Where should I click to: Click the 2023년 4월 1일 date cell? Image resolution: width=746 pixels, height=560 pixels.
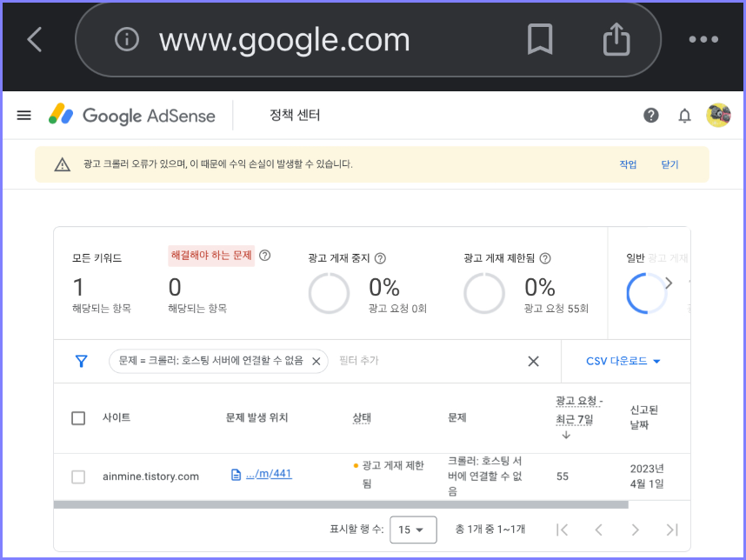(x=647, y=477)
